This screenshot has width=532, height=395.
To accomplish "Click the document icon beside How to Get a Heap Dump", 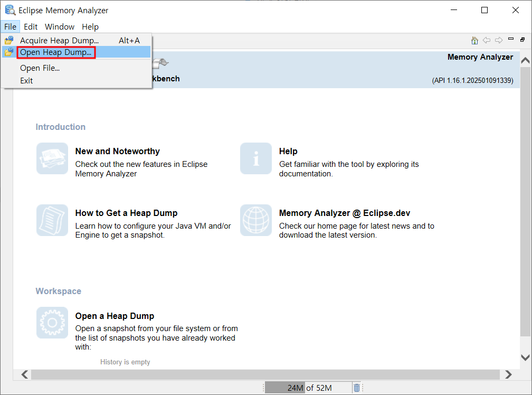I will (52, 220).
